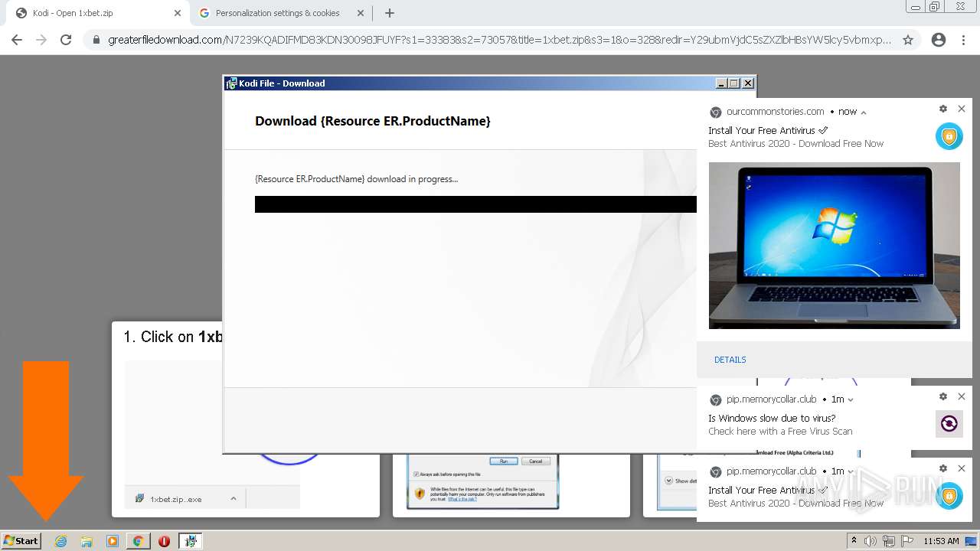Dismiss the 'Is Windows slow' notification
Screen dimensions: 980x551
962,397
